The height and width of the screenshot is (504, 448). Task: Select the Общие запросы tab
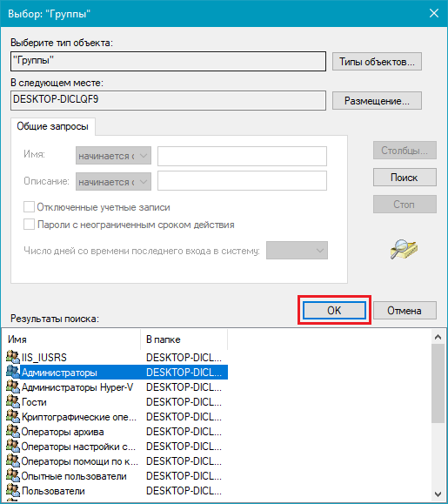(53, 126)
